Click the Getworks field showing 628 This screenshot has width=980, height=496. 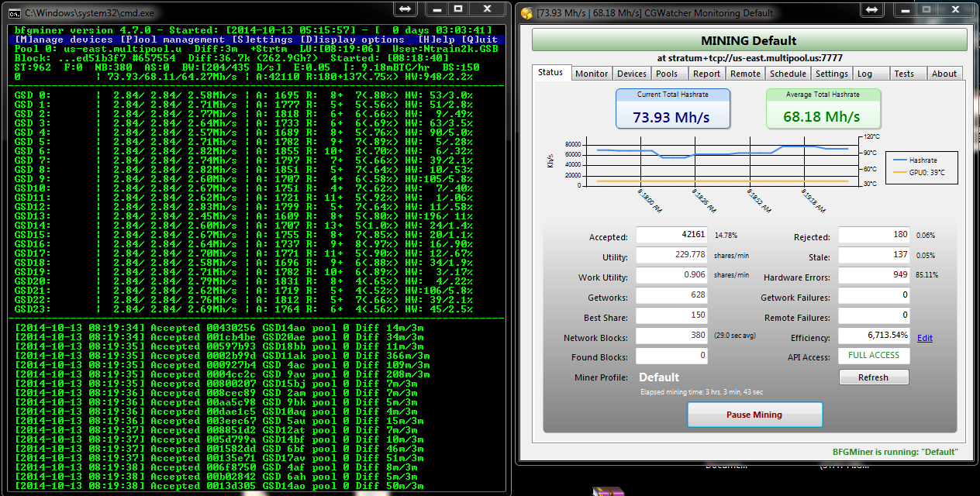click(x=671, y=295)
